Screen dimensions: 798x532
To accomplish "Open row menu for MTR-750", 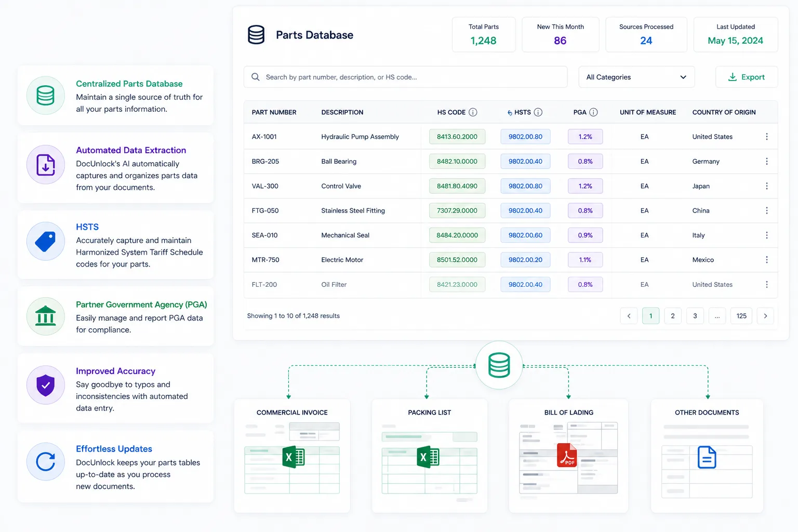I will tap(767, 260).
